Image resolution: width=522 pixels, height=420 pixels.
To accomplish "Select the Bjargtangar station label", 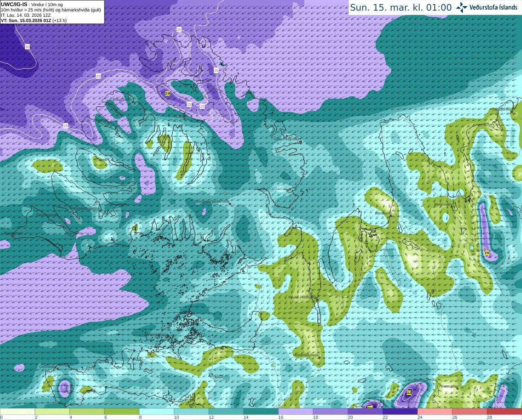I will [x=13, y=233].
